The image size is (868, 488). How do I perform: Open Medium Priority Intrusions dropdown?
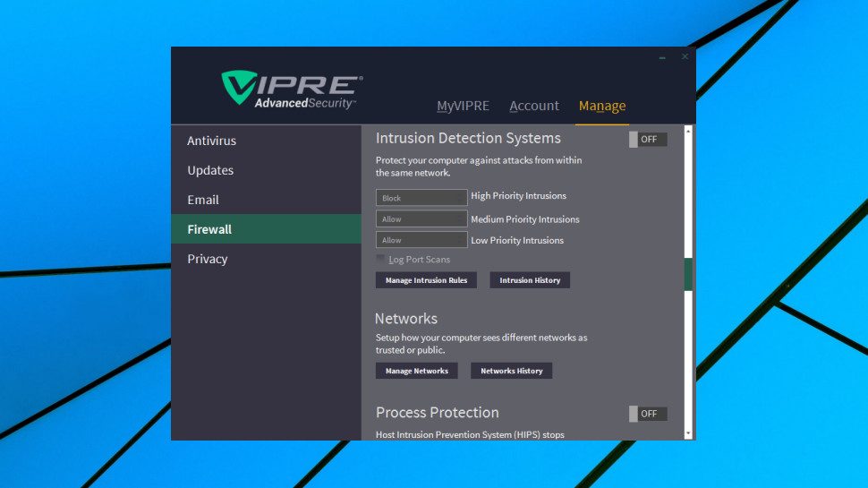pyautogui.click(x=421, y=218)
